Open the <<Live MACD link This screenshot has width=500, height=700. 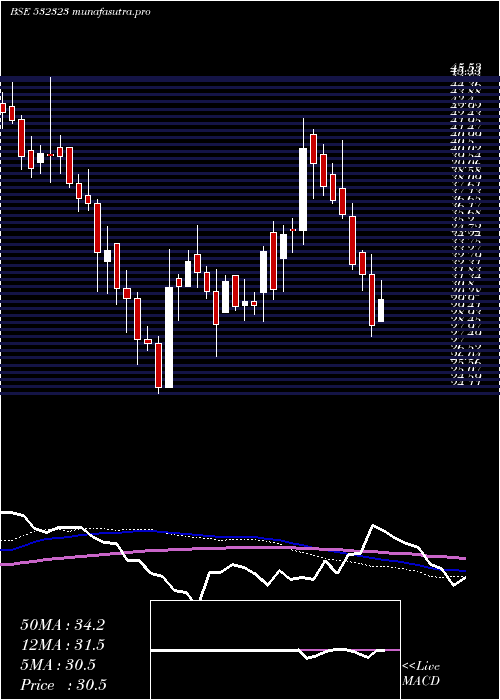pos(421,674)
